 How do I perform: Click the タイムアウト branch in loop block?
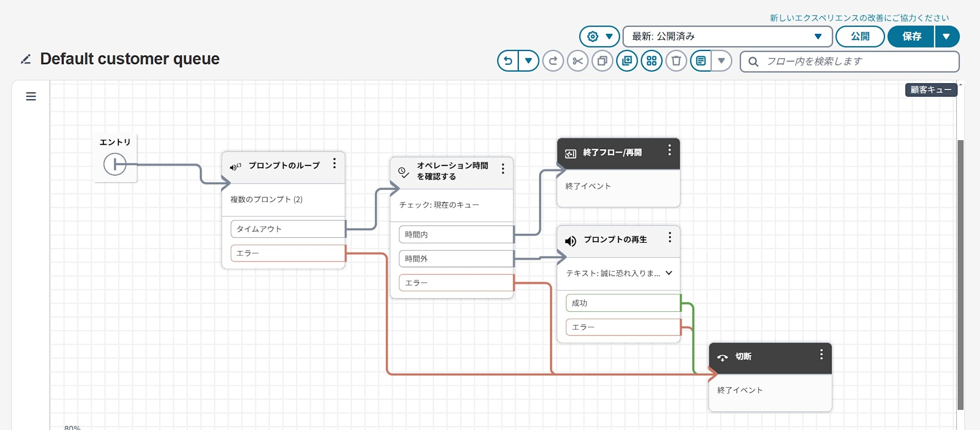pyautogui.click(x=288, y=229)
